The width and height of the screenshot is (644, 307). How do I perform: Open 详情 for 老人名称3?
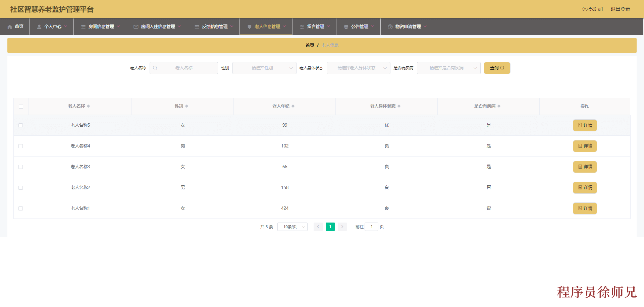(x=585, y=167)
